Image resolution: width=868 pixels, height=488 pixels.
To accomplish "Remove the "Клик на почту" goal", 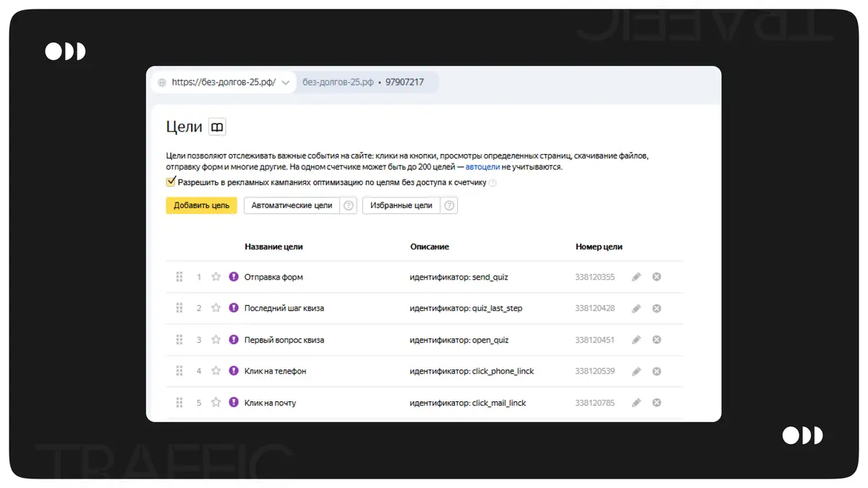I will (x=657, y=403).
